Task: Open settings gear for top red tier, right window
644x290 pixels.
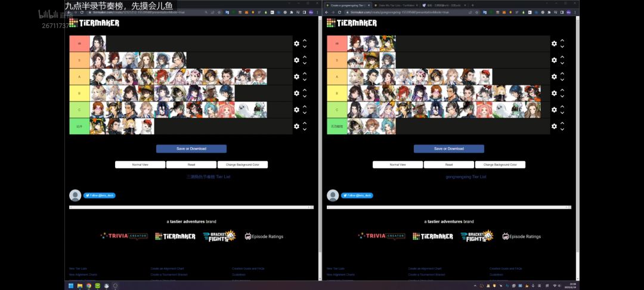Action: 554,44
